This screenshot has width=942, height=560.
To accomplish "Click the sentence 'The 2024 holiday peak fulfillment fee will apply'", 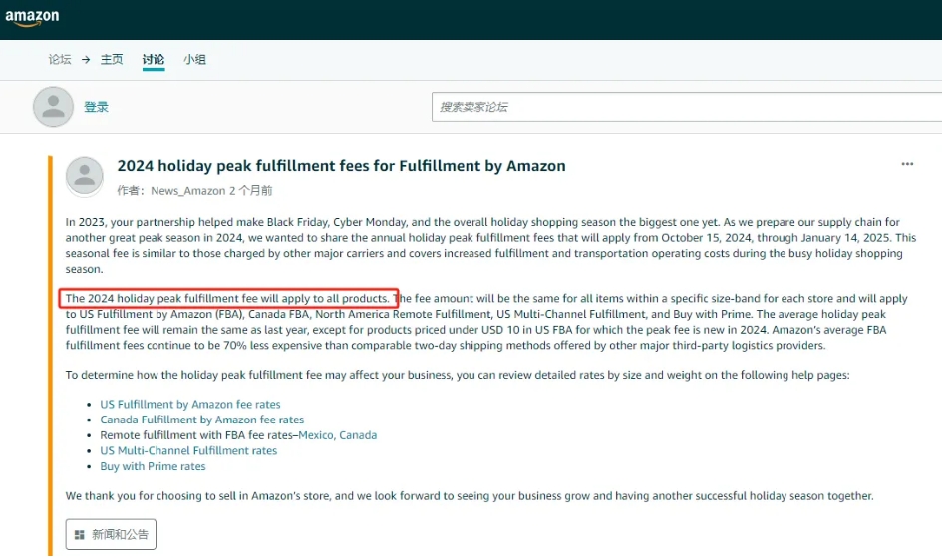I will [227, 298].
